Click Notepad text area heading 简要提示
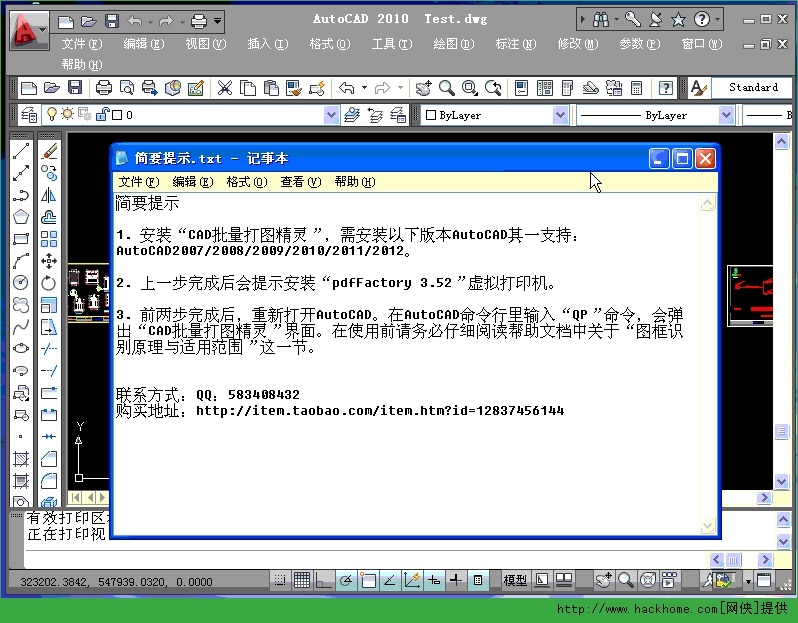This screenshot has height=623, width=798. coord(148,204)
